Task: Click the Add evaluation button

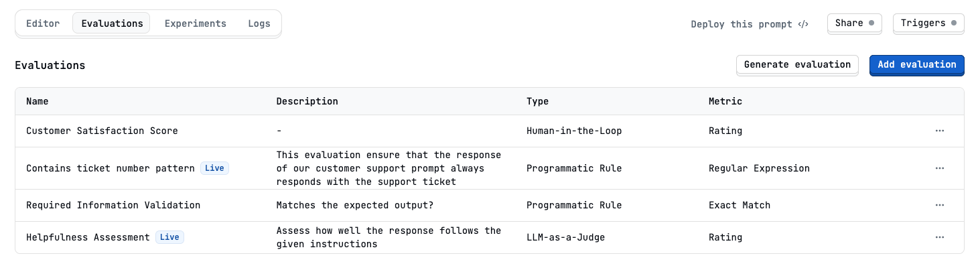Action: pyautogui.click(x=917, y=64)
